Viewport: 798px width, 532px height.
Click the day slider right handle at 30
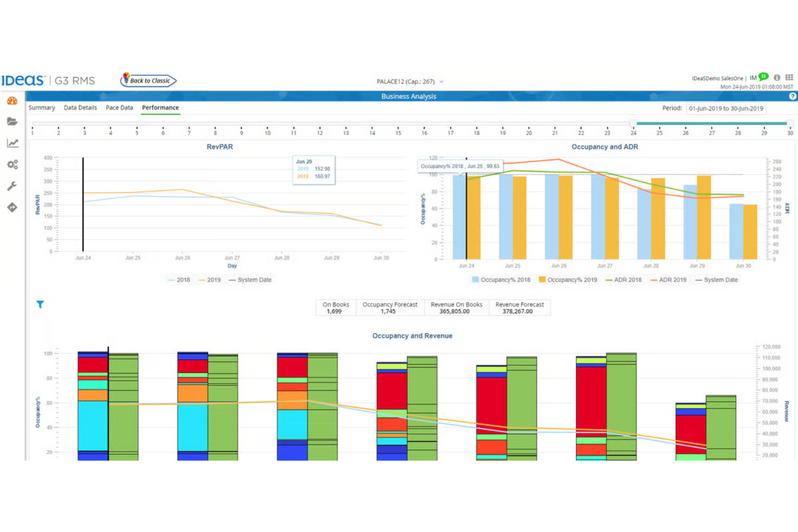coord(790,123)
